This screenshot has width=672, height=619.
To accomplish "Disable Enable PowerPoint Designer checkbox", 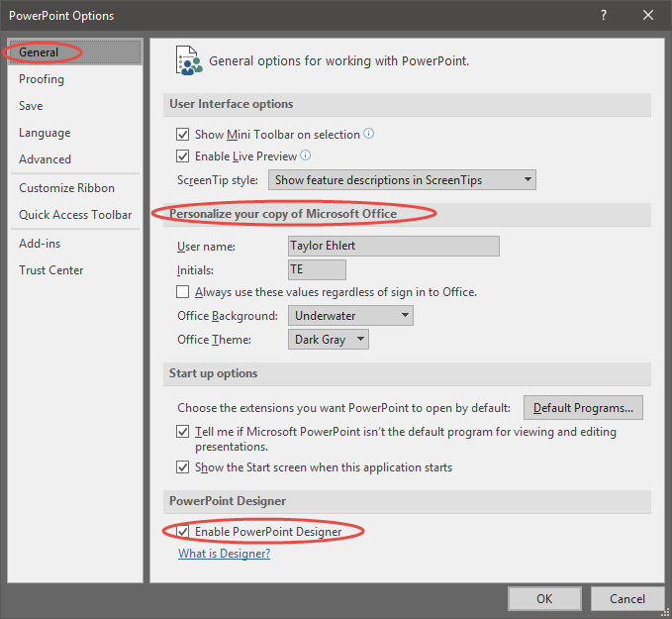I will tap(182, 532).
